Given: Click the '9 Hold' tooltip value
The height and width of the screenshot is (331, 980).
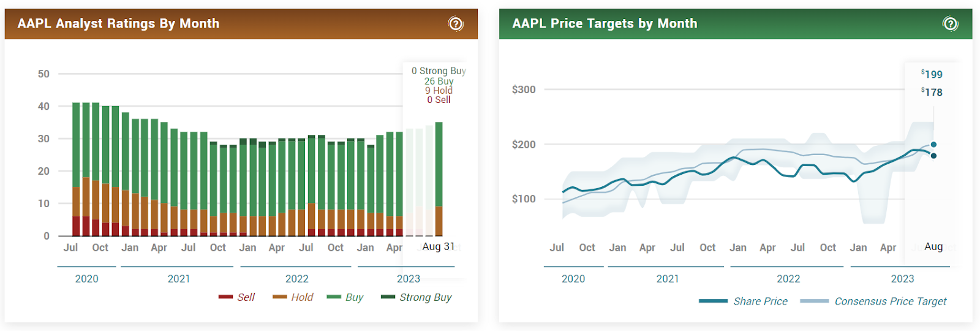Looking at the screenshot, I should coord(439,90).
